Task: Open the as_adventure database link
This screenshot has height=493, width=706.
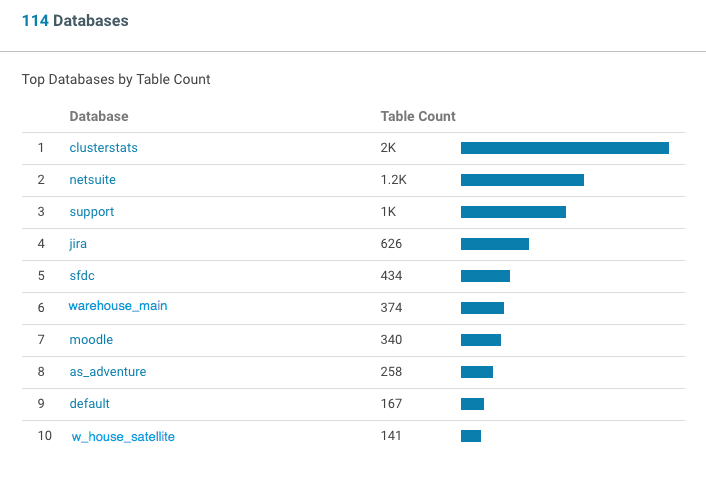Action: (x=107, y=372)
